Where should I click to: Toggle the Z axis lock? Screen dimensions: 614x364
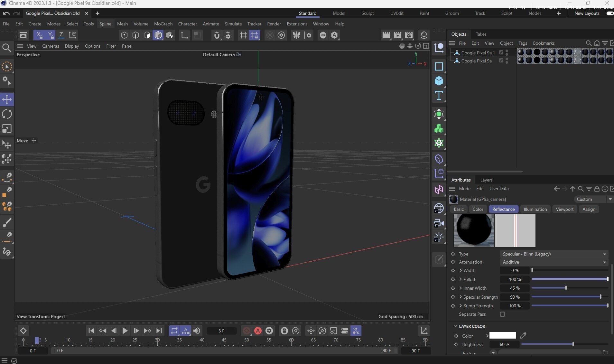tap(61, 35)
